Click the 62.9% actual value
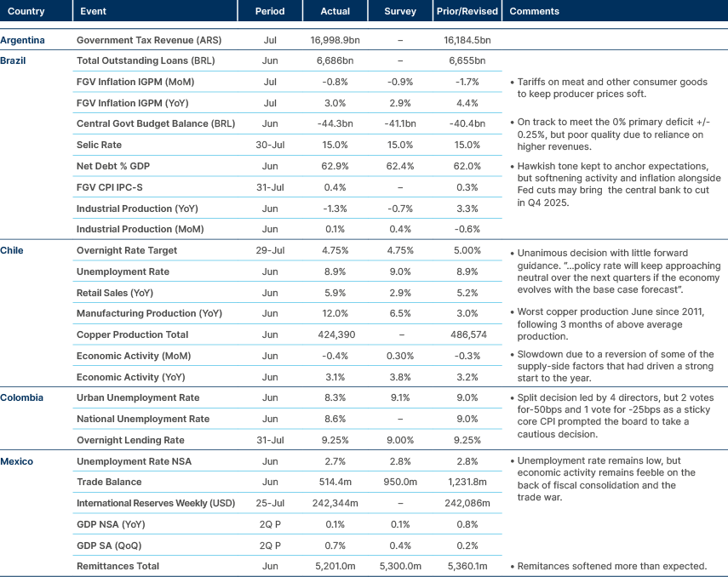Image resolution: width=728 pixels, height=577 pixels. (335, 166)
